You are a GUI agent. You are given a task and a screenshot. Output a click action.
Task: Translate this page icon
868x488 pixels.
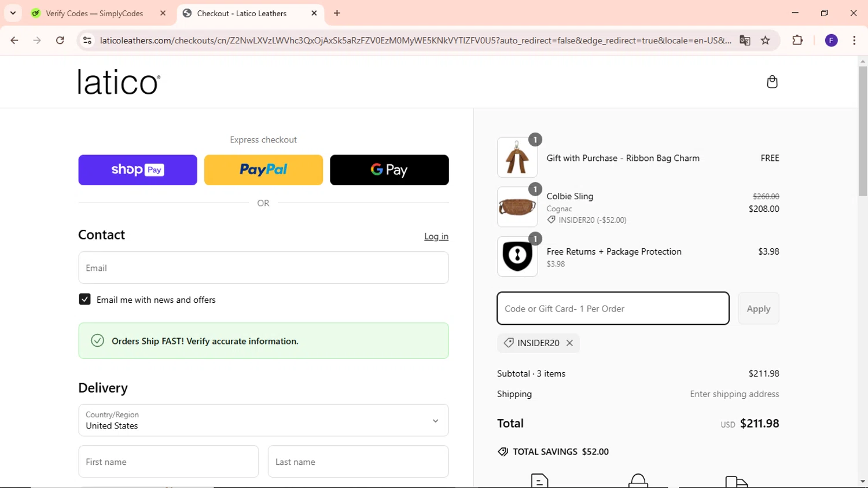coord(745,41)
